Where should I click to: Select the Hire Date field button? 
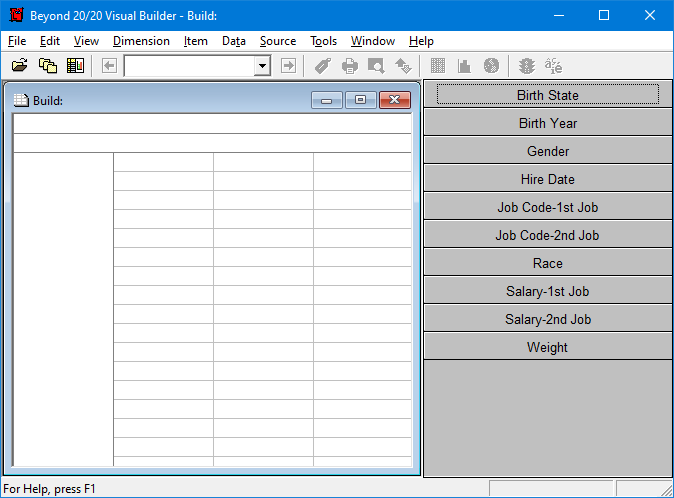(x=548, y=179)
